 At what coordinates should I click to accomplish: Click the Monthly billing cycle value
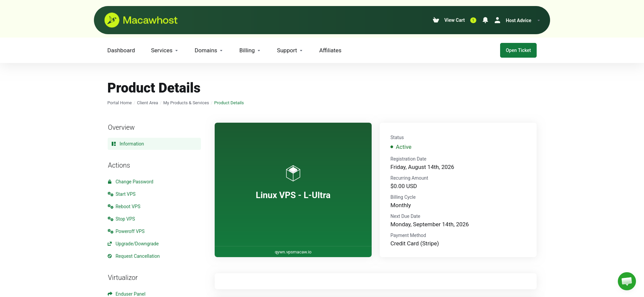(400, 205)
